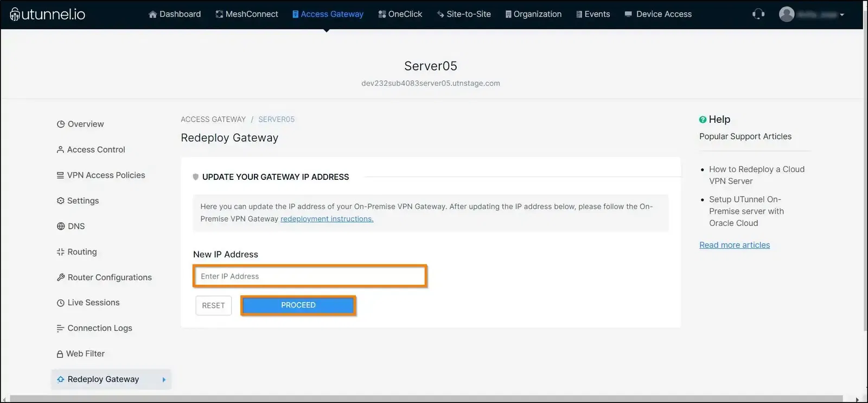Click the Access Control person icon
The height and width of the screenshot is (403, 868).
pos(60,149)
